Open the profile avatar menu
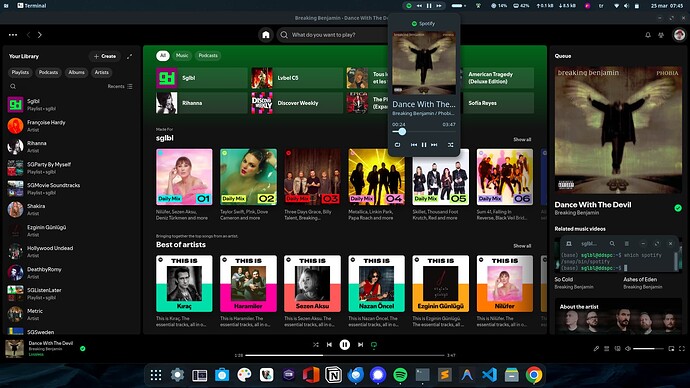 coord(679,35)
